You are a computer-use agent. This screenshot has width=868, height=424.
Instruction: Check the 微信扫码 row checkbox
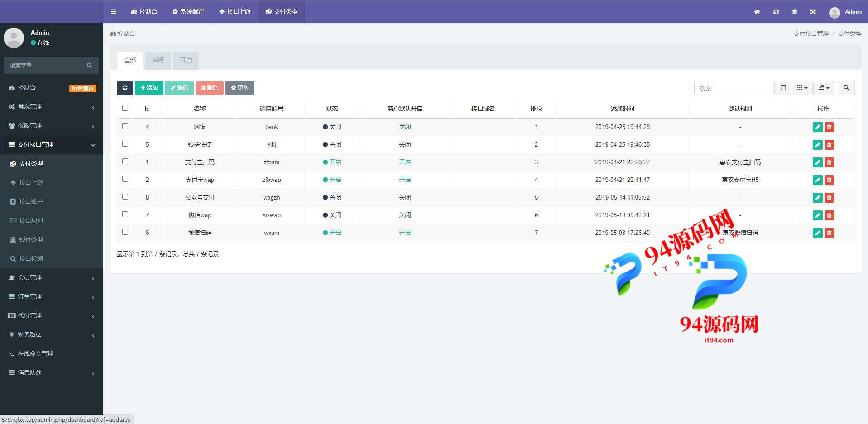coord(125,232)
